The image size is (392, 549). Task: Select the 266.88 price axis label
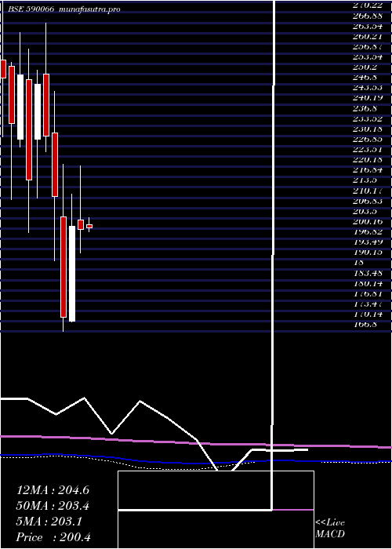pos(368,16)
